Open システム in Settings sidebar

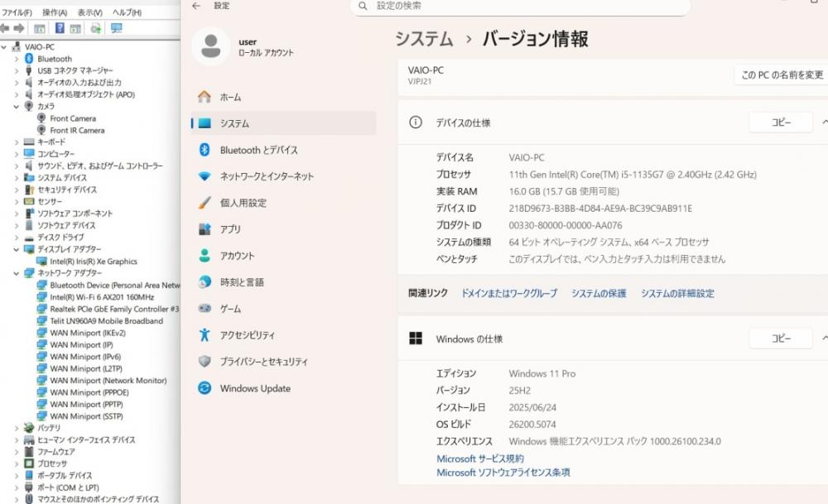[283, 123]
